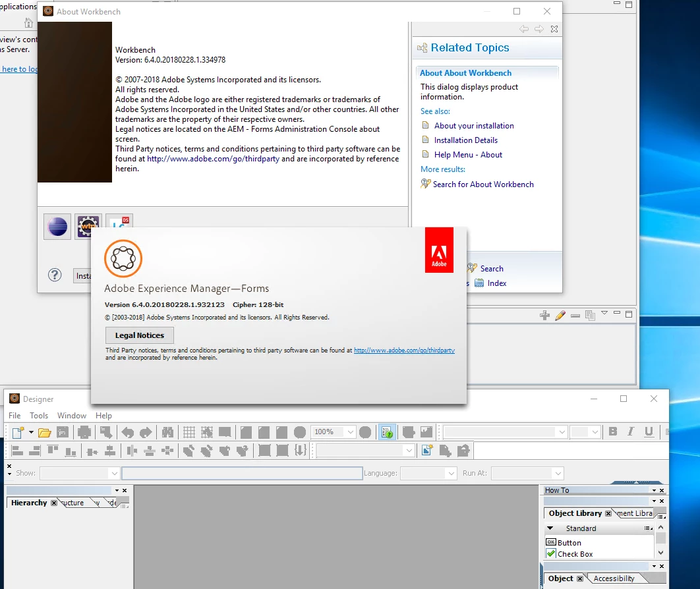Open the style dropdown beside the style sheet icons
Screen dimensions: 700x589
point(409,451)
